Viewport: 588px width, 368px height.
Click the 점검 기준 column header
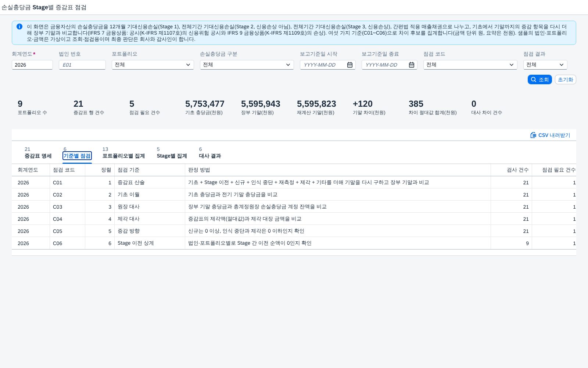150,170
